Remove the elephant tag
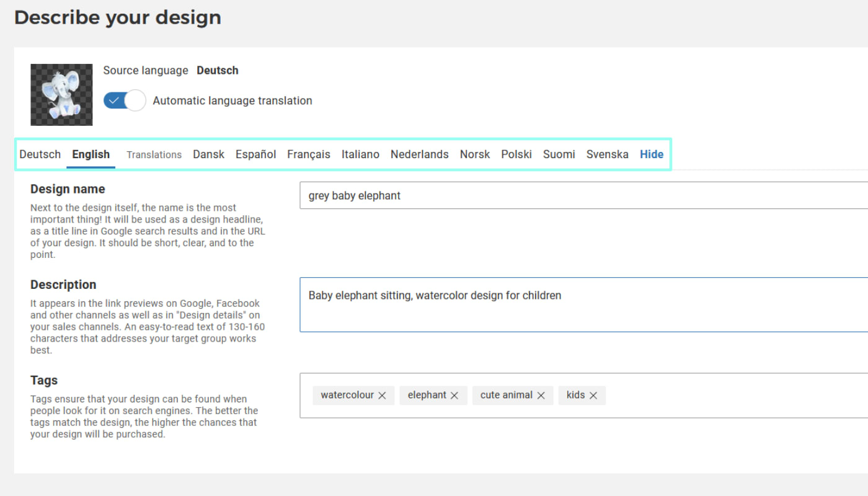The image size is (868, 496). point(454,396)
